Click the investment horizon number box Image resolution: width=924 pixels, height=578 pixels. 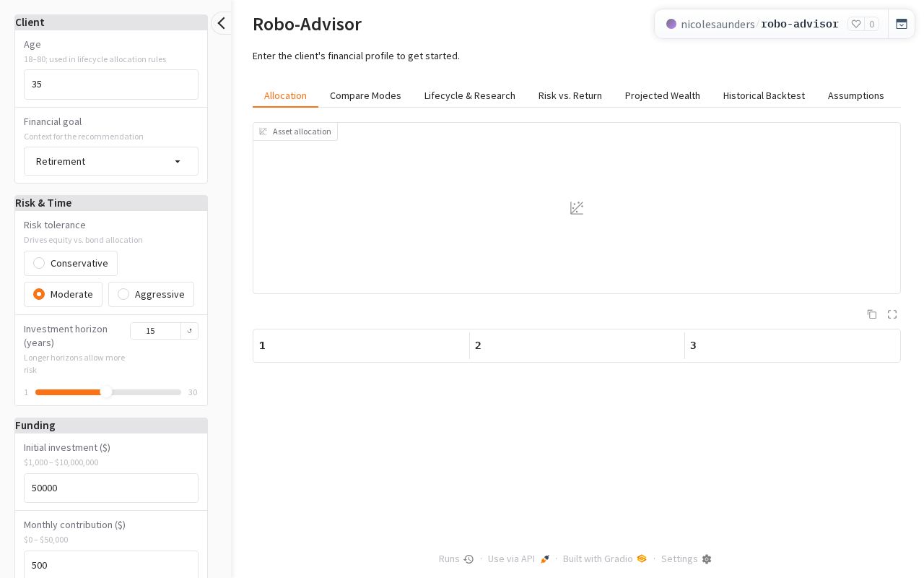coord(155,331)
